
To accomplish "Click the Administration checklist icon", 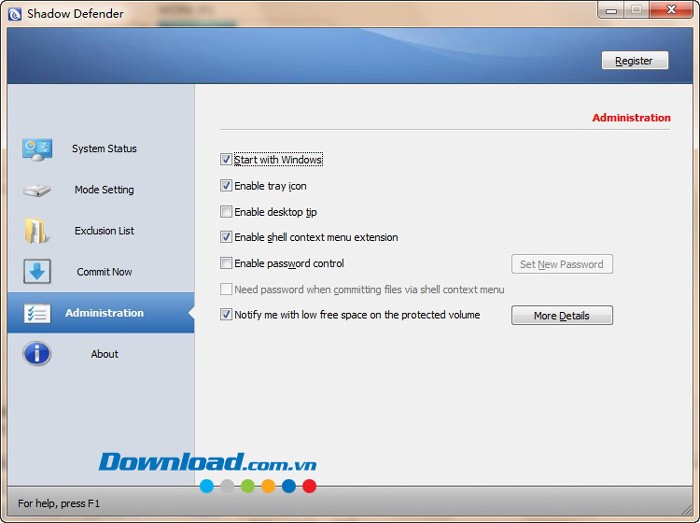I will point(37,313).
